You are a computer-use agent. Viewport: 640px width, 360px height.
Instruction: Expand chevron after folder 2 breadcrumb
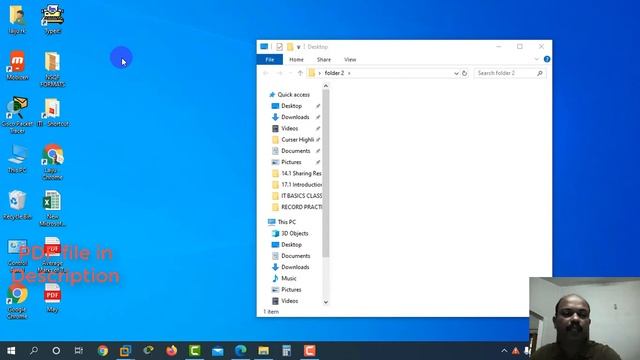click(349, 73)
